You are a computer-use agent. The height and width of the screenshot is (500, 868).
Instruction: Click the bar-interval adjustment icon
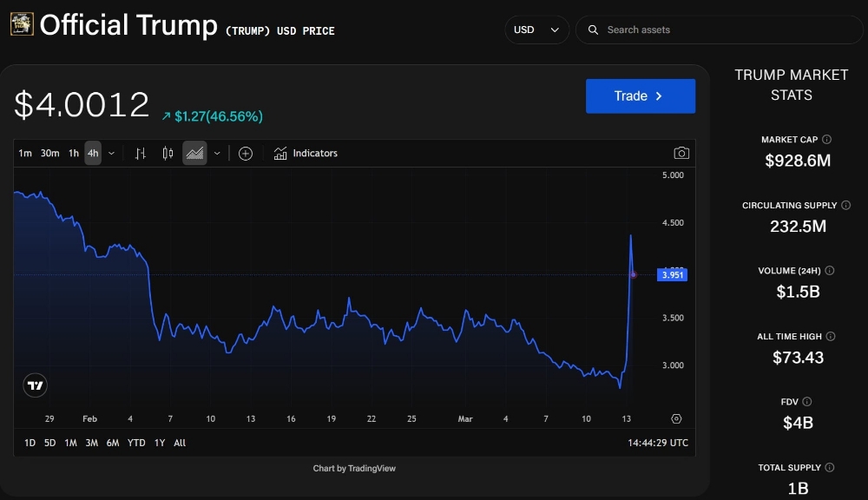[x=141, y=153]
